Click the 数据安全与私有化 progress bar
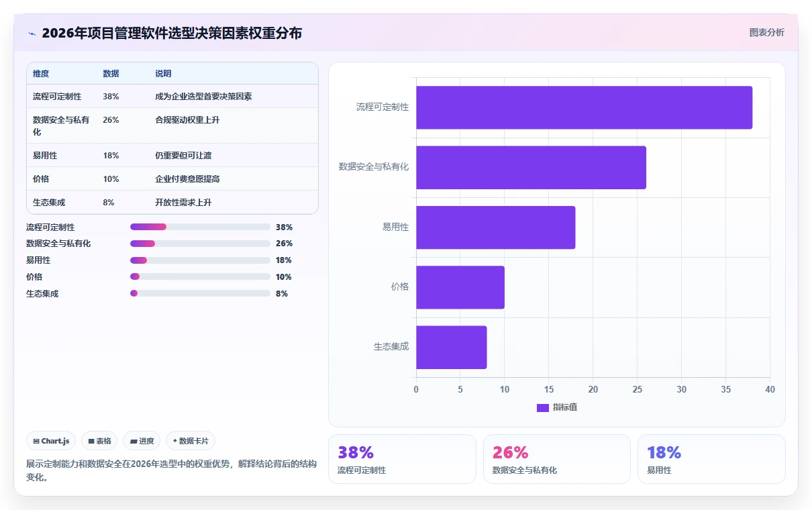Image resolution: width=812 pixels, height=510 pixels. pos(200,244)
